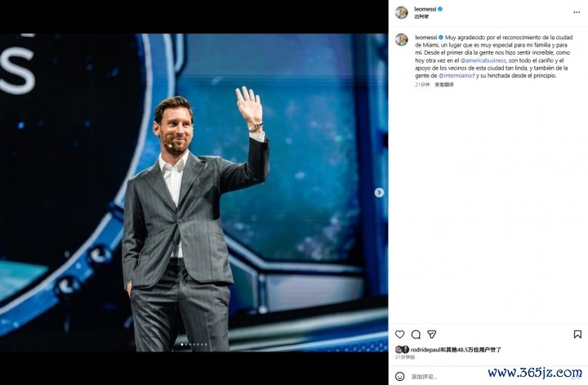Open @americabusiness mention link
The height and width of the screenshot is (385, 588).
point(483,60)
